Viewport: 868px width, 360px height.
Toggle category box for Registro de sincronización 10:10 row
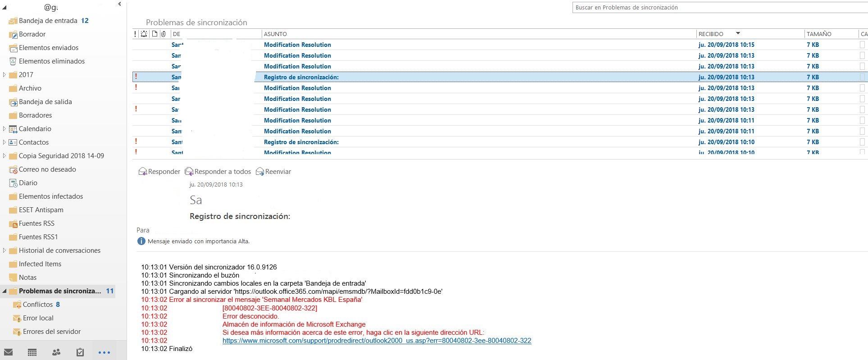tap(862, 142)
